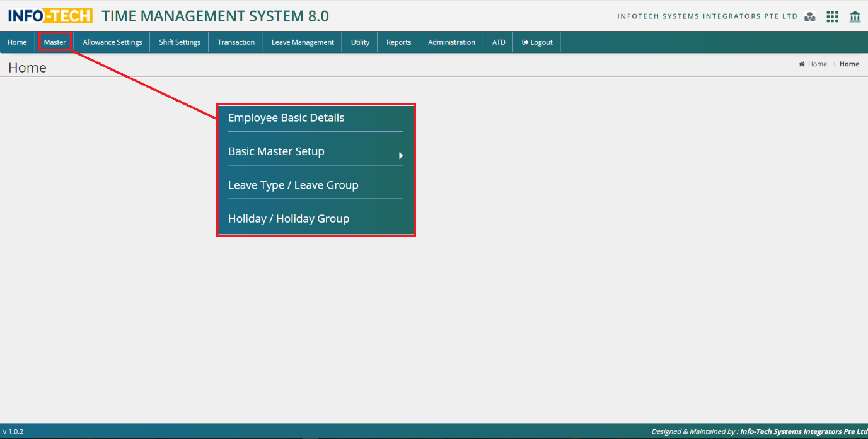The height and width of the screenshot is (439, 868).
Task: Click the user profile icon in header
Action: [810, 17]
